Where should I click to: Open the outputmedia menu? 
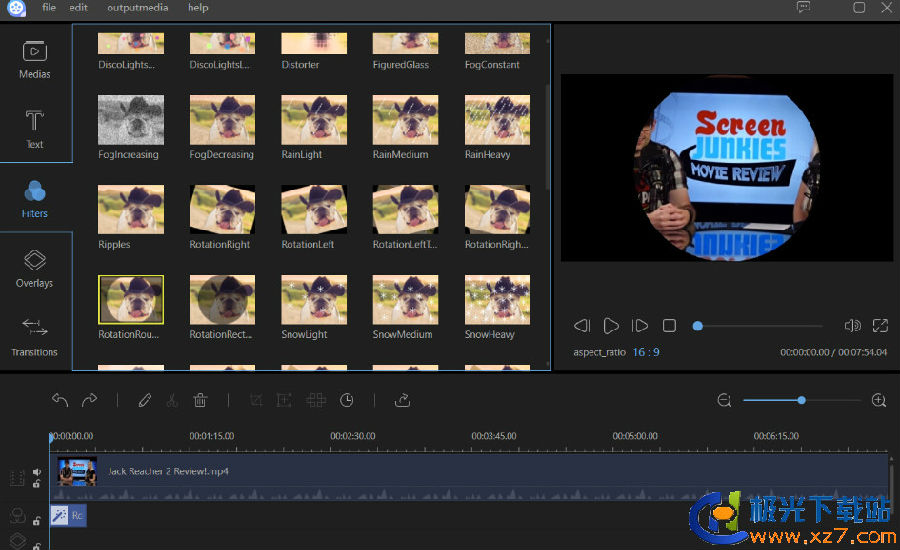click(x=138, y=7)
